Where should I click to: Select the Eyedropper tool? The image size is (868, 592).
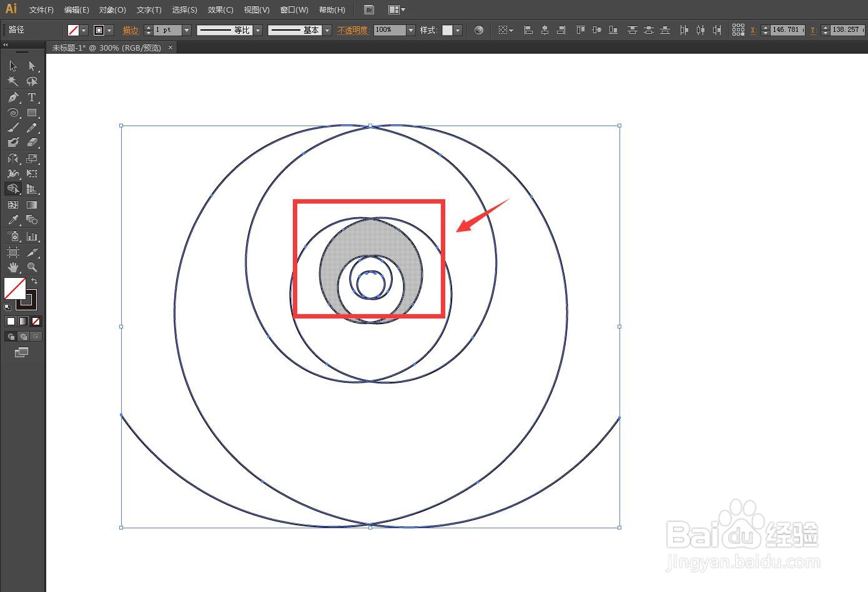pyautogui.click(x=13, y=220)
